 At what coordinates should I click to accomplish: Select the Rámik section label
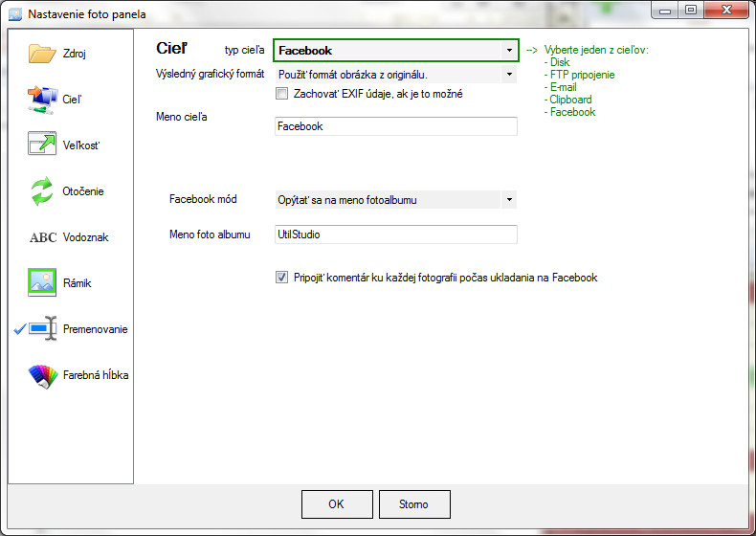pos(78,283)
